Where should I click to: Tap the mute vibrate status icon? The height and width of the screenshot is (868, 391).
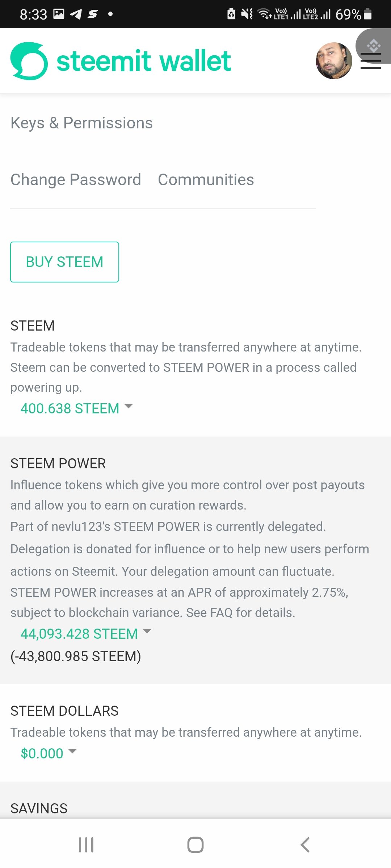click(247, 14)
